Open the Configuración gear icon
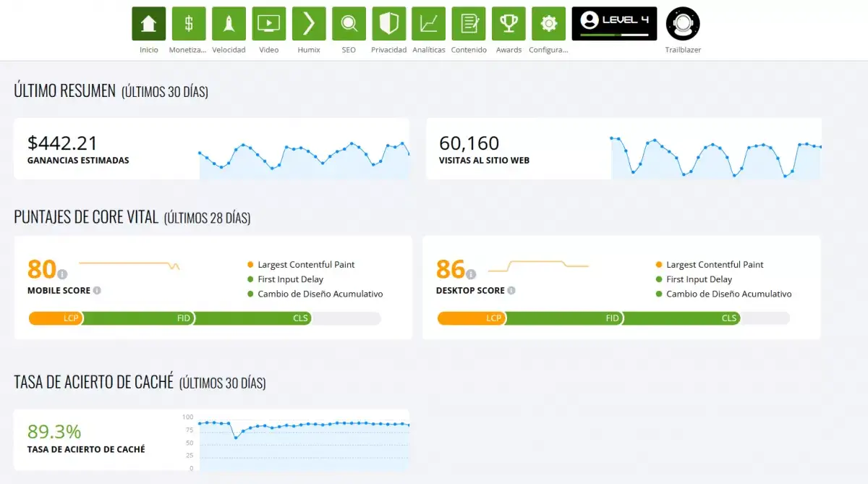The width and height of the screenshot is (868, 484). pos(548,24)
